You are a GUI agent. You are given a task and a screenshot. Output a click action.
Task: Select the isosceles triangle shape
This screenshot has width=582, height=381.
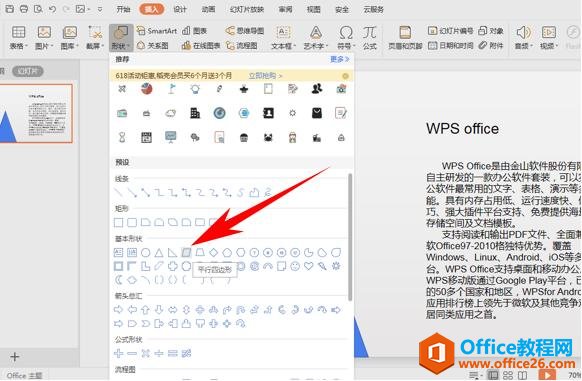tap(159, 253)
